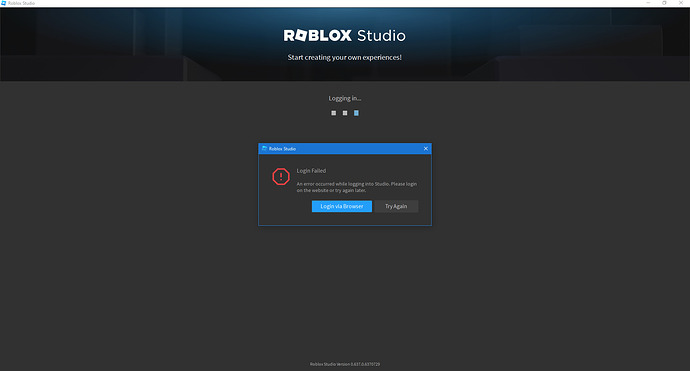Screen dimensions: 690x371
Task: Click the Login via Browser button
Action: coord(342,206)
